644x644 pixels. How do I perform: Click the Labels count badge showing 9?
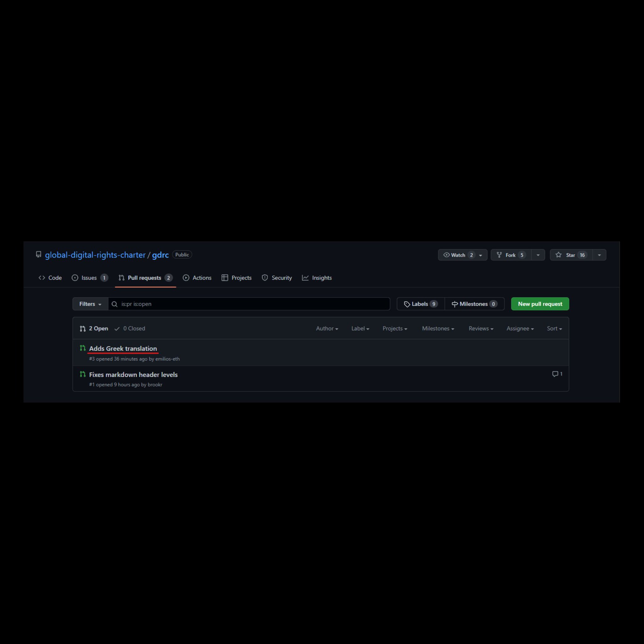434,304
